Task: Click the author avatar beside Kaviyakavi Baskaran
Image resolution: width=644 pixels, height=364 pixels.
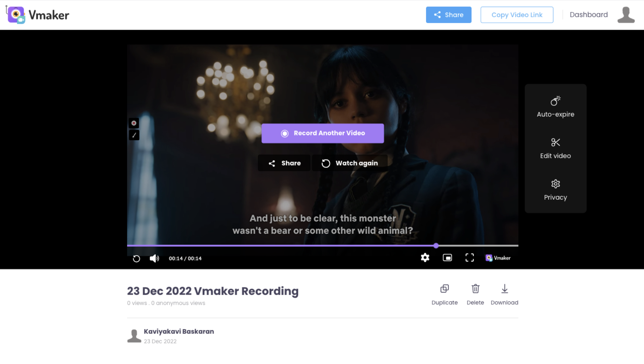Action: point(134,336)
